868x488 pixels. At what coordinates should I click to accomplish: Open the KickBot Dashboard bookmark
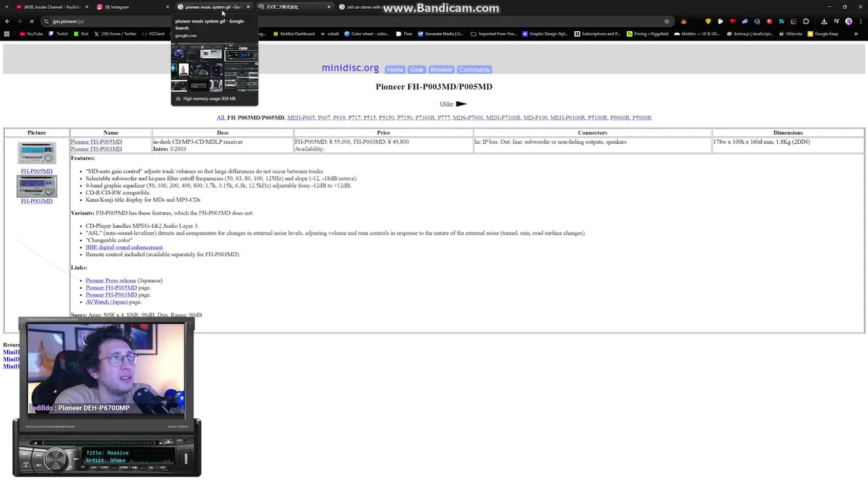pyautogui.click(x=294, y=34)
